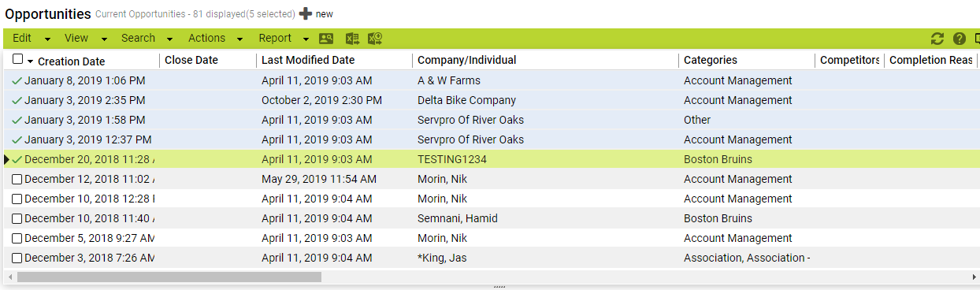The height and width of the screenshot is (290, 980).
Task: Toggle the select-all checkbox in header
Action: [18, 59]
